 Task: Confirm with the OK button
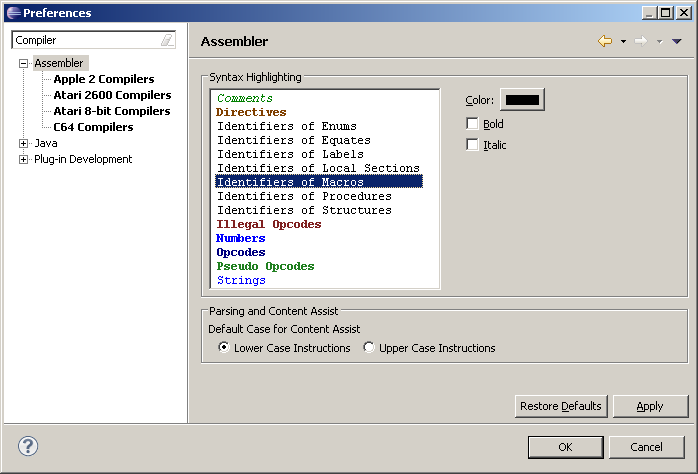[x=566, y=447]
